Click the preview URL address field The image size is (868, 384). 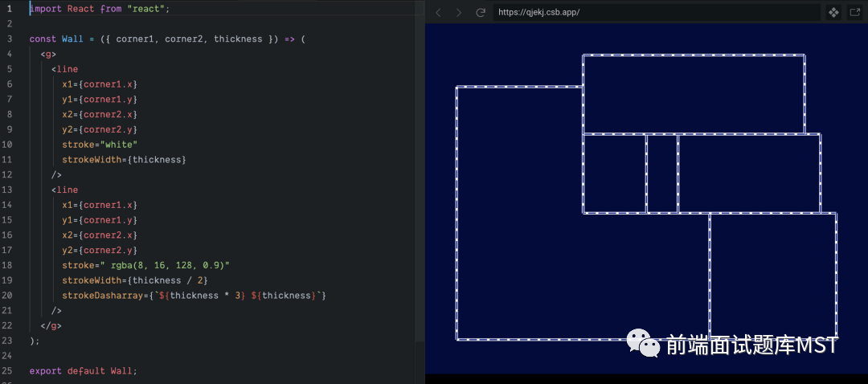657,12
